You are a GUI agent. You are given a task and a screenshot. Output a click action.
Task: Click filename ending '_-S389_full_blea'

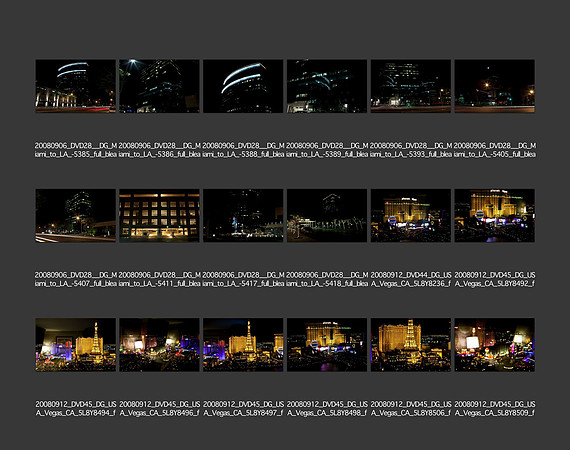tap(327, 150)
